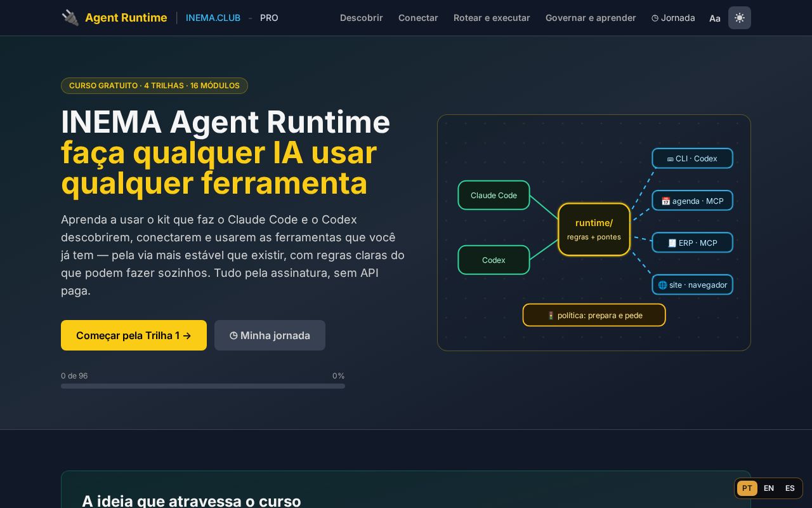Click the Claude Code diagram node
The width and height of the screenshot is (812, 508).
coord(494,196)
